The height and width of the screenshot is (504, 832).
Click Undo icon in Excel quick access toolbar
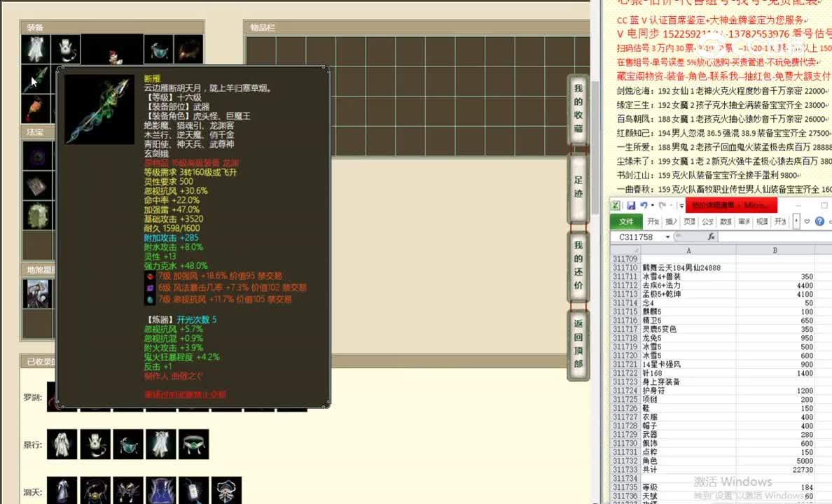(x=644, y=205)
